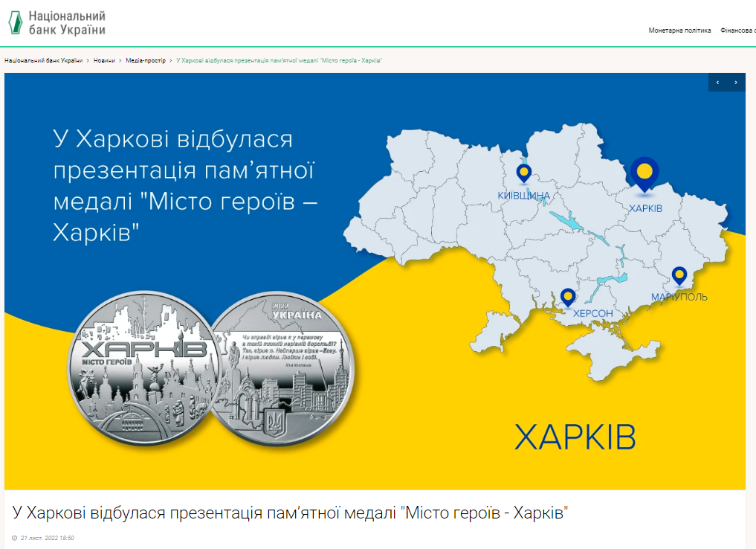Select the Маріуполь map pin
756x549 pixels.
tap(679, 276)
